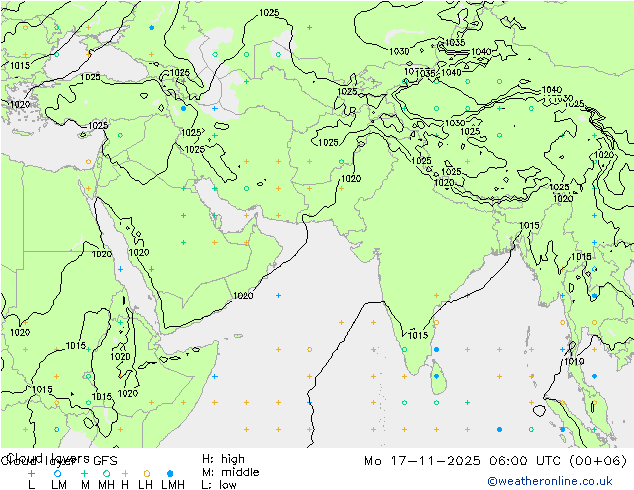Click the filled blue cloud dot on Sri Lanka

point(436,376)
